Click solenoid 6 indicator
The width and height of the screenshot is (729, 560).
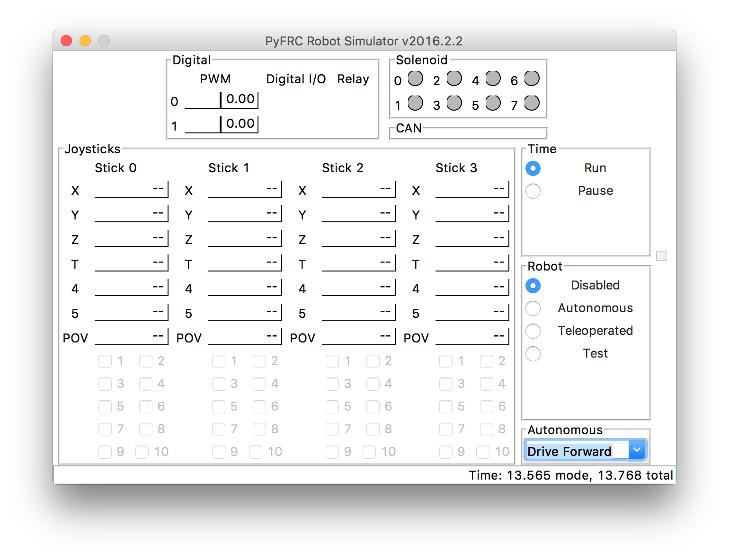click(x=532, y=79)
